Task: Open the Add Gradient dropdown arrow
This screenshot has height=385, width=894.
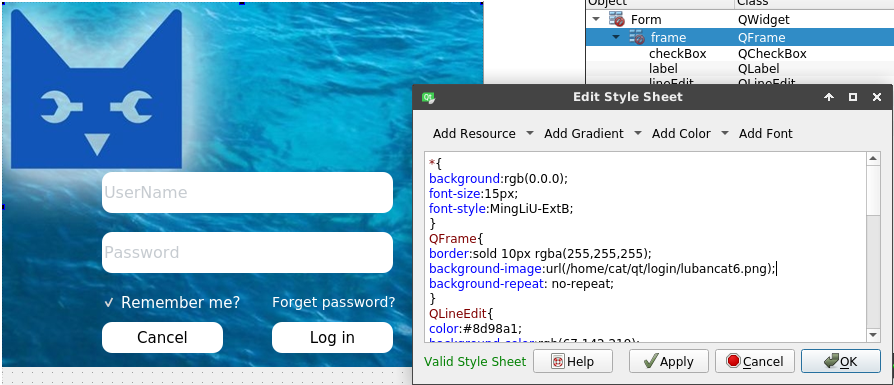Action: click(x=638, y=133)
